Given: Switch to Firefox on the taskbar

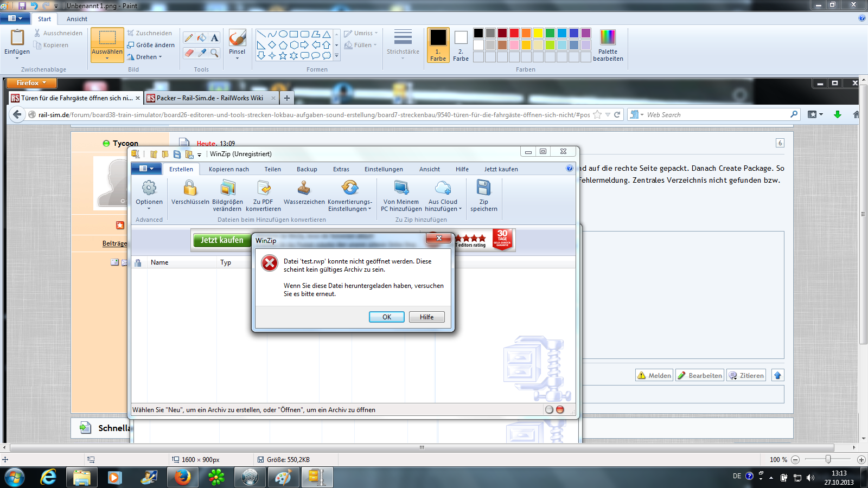Looking at the screenshot, I should tap(182, 478).
